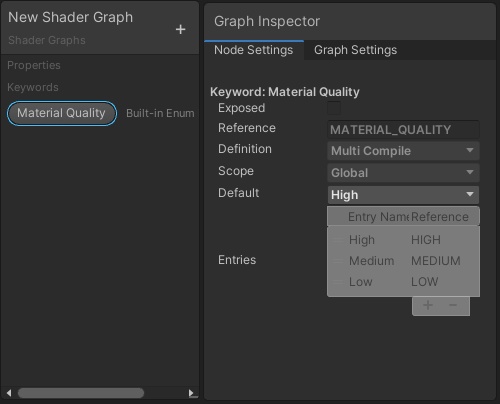Image resolution: width=500 pixels, height=404 pixels.
Task: Click the plus button below Entries list
Action: (428, 305)
